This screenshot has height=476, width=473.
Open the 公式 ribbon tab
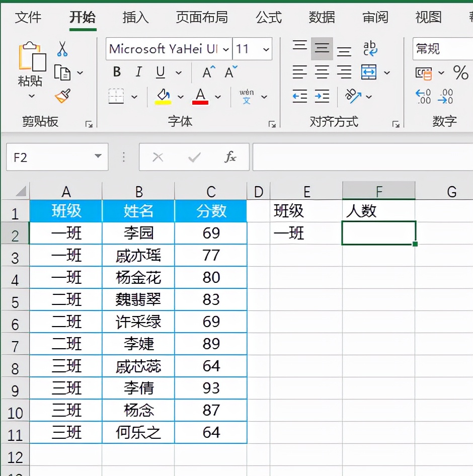pos(269,17)
